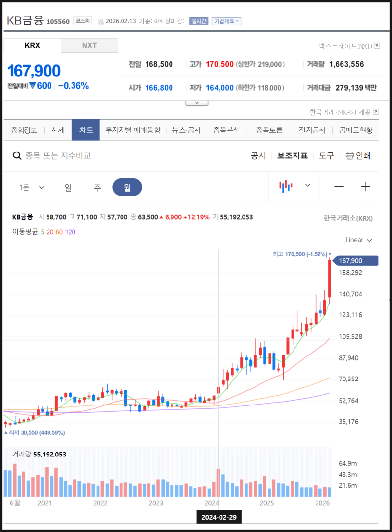Click the 저가 164,000 value
This screenshot has height=532, width=392.
(x=220, y=88)
